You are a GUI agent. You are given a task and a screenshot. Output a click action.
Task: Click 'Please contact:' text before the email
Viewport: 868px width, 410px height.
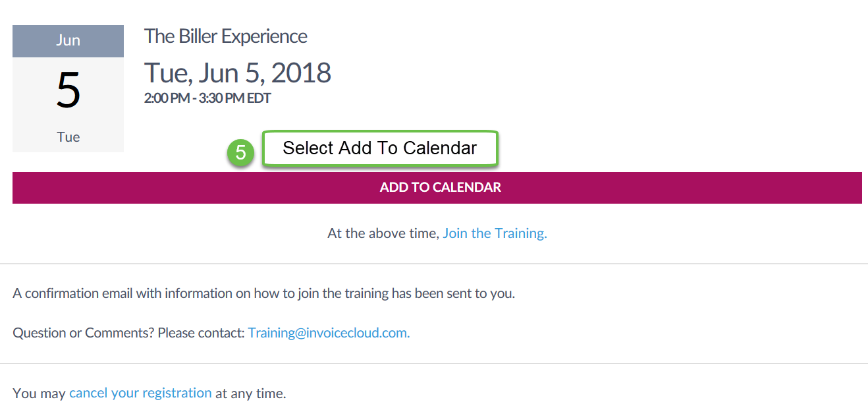pyautogui.click(x=201, y=333)
